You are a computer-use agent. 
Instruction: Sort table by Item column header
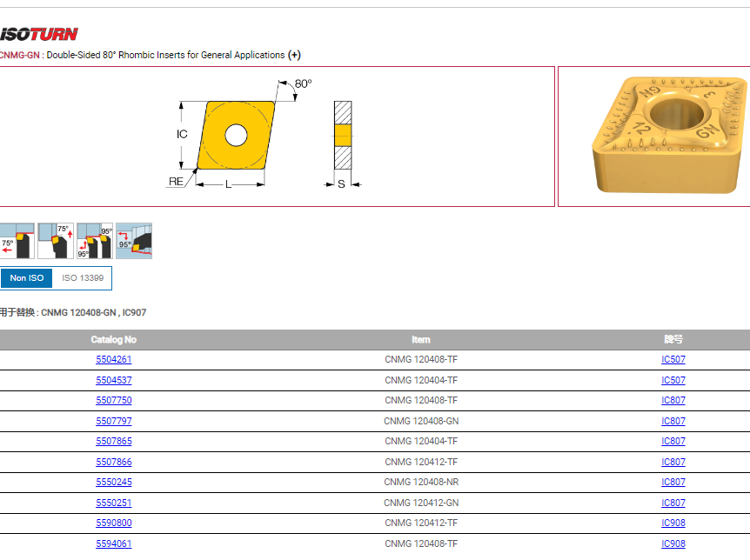point(421,340)
